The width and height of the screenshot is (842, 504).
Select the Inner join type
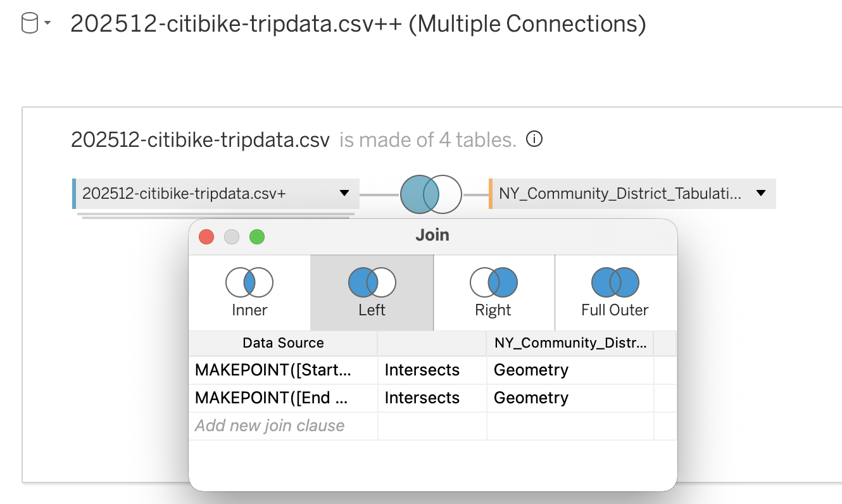249,293
